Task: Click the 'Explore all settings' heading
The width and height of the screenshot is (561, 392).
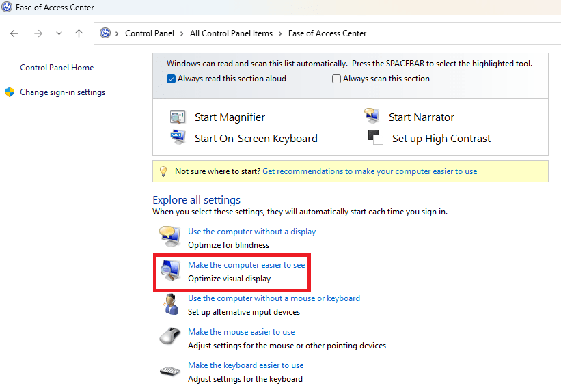Action: click(x=196, y=199)
